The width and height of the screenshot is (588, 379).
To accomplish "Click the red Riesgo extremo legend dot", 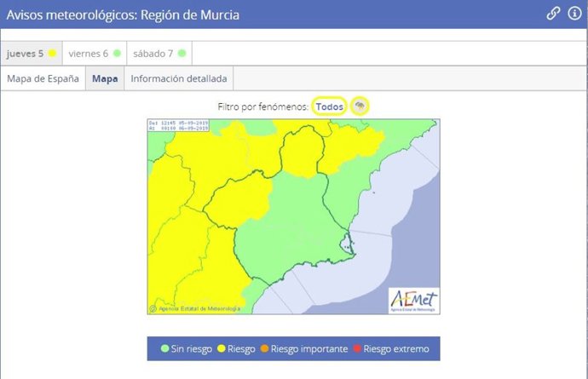I will pos(357,348).
